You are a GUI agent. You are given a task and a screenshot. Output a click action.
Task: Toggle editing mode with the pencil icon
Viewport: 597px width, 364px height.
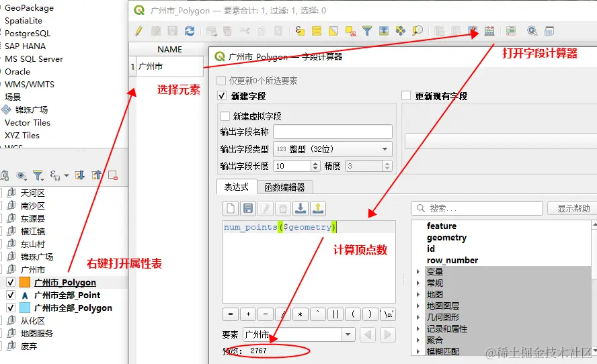(138, 31)
